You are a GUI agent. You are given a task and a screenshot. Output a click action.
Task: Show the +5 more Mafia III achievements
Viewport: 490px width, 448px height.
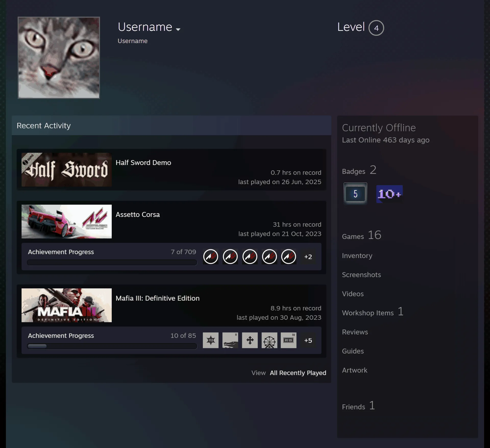pyautogui.click(x=308, y=340)
